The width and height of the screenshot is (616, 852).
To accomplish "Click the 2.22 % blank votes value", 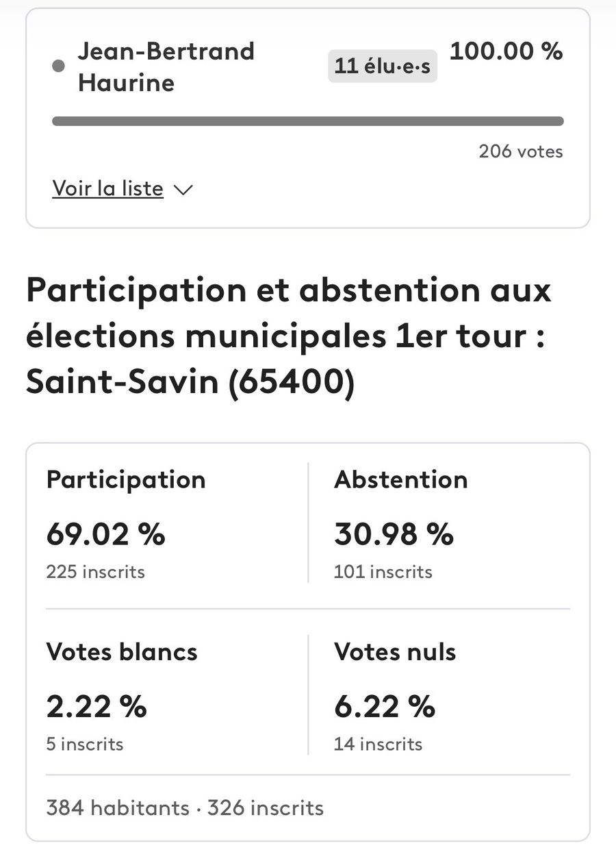I will (97, 706).
